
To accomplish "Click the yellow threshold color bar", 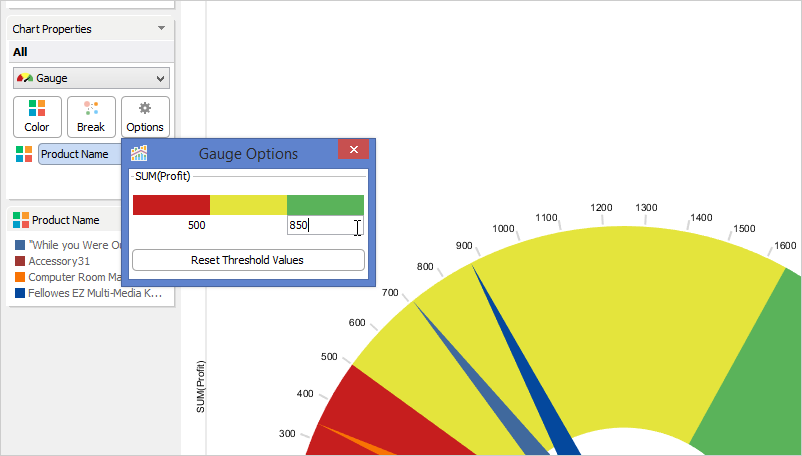I will 249,204.
